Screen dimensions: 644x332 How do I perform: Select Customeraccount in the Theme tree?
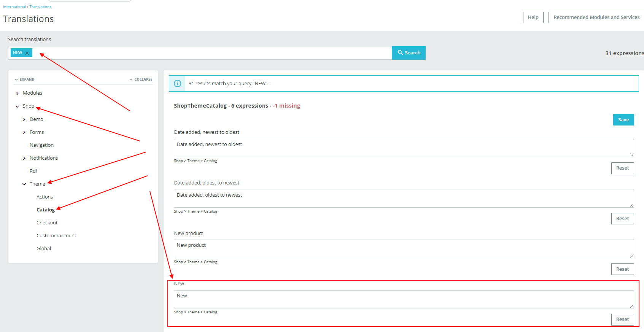point(56,236)
